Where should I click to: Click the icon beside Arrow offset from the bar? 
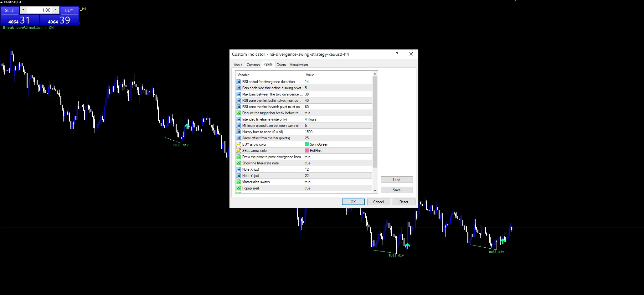239,138
